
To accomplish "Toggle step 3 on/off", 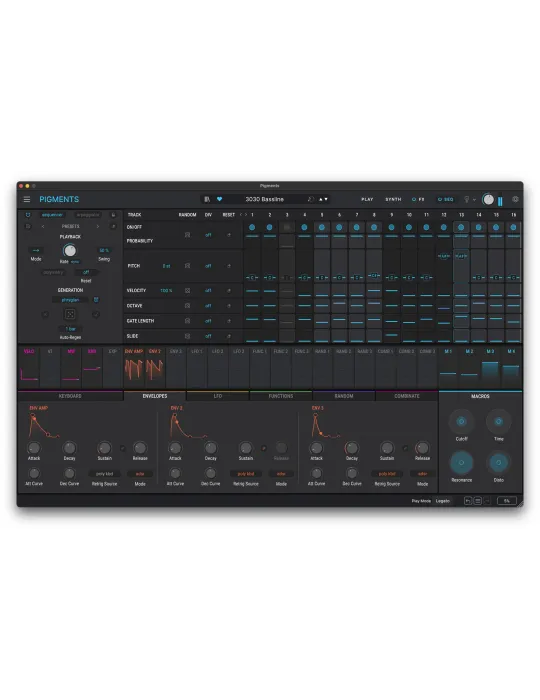I will 287,227.
